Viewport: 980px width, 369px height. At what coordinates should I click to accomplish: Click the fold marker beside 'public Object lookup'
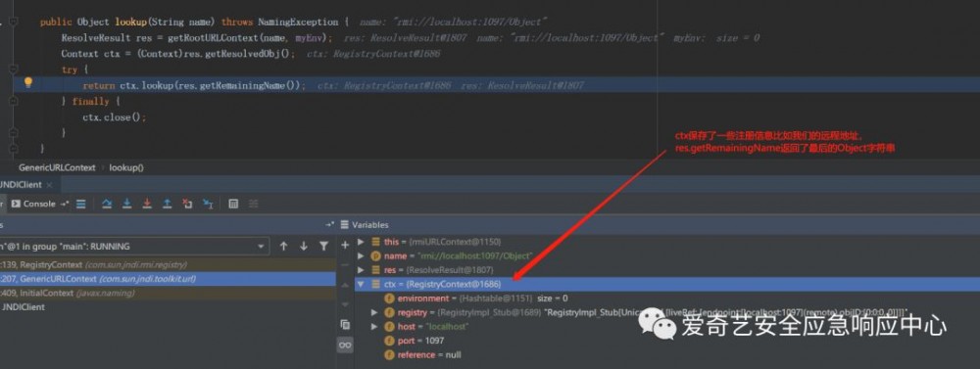14,22
